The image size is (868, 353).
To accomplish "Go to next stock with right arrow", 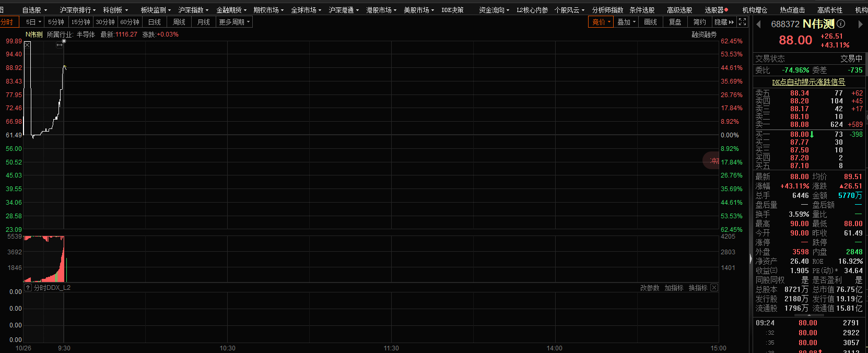I will click(x=860, y=24).
